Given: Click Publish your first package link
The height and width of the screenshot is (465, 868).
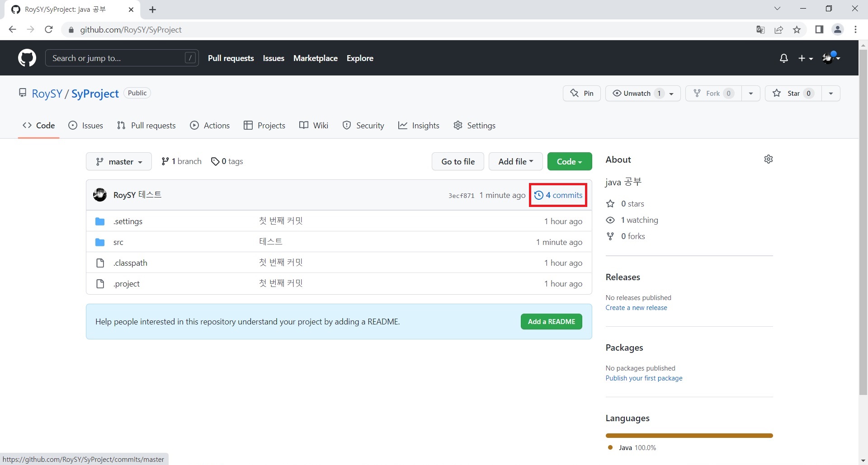Looking at the screenshot, I should (x=644, y=378).
